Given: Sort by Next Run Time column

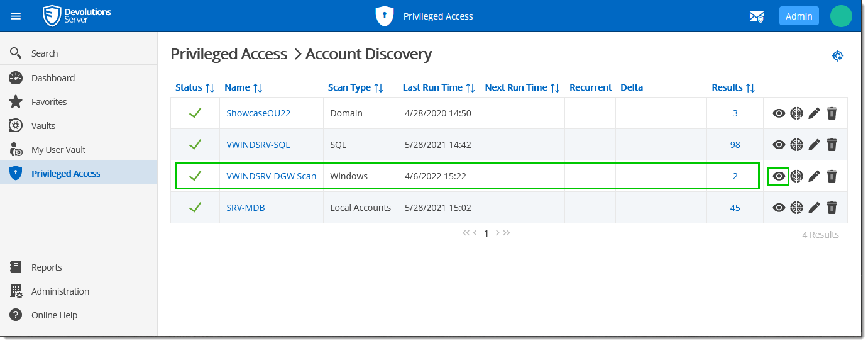Looking at the screenshot, I should click(522, 87).
